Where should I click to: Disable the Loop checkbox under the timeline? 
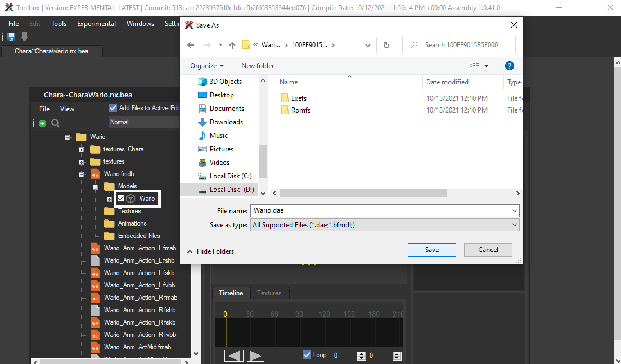(x=307, y=355)
